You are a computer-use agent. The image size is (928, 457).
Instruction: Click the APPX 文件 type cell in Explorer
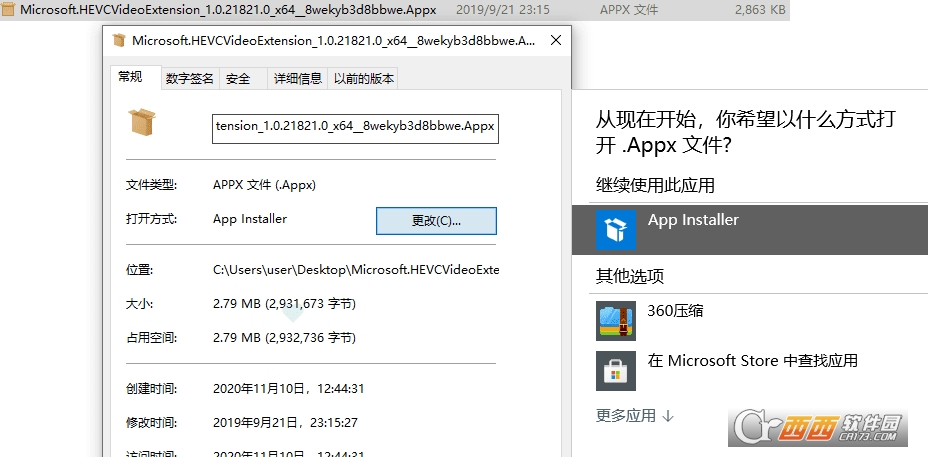629,9
